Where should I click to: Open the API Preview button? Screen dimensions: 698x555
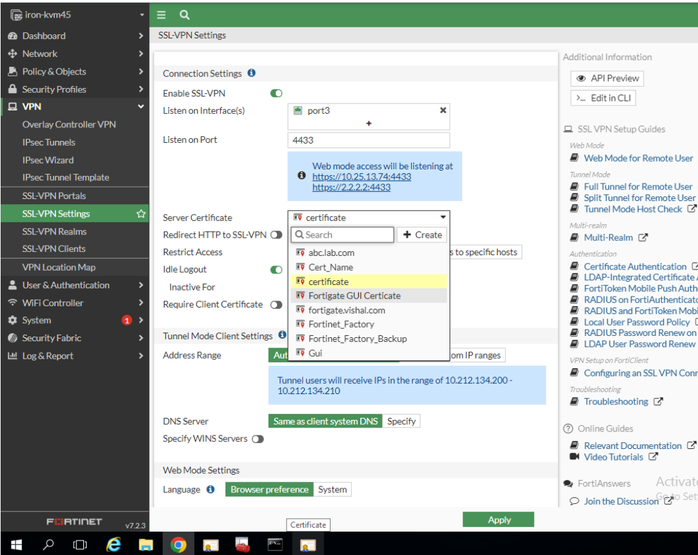[607, 79]
